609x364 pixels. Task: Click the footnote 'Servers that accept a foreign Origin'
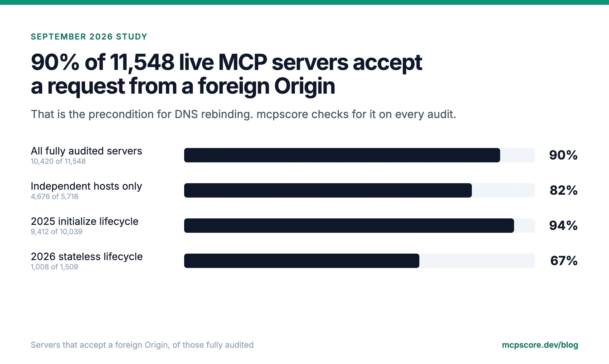point(100,345)
